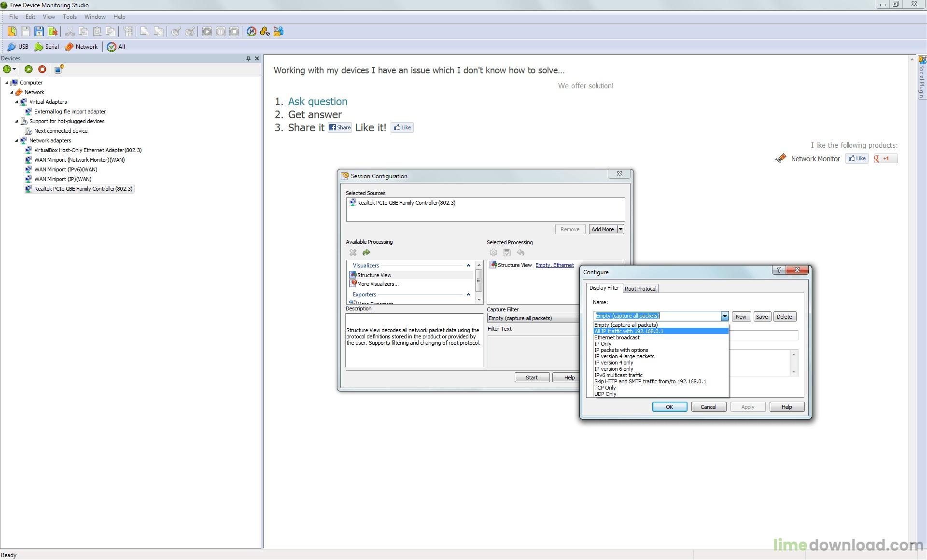Click the envelope contact icon in toolbar
Image resolution: width=927 pixels, height=560 pixels.
279,31
